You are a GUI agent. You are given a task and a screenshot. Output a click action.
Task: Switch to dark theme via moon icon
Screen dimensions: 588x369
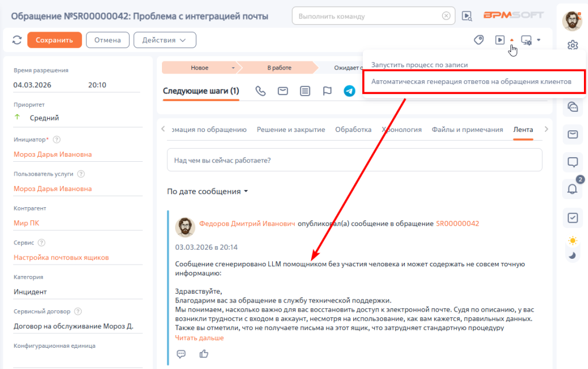tap(572, 256)
